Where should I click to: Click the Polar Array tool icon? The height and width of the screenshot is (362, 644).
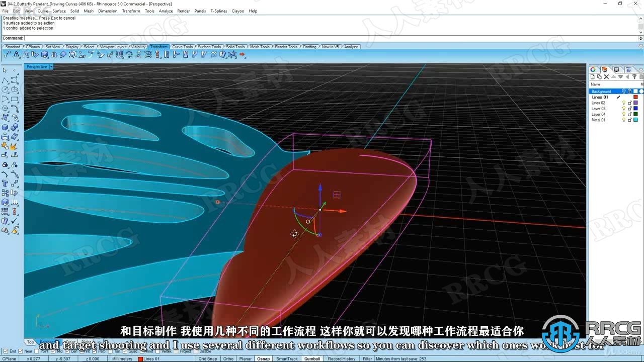click(x=129, y=54)
